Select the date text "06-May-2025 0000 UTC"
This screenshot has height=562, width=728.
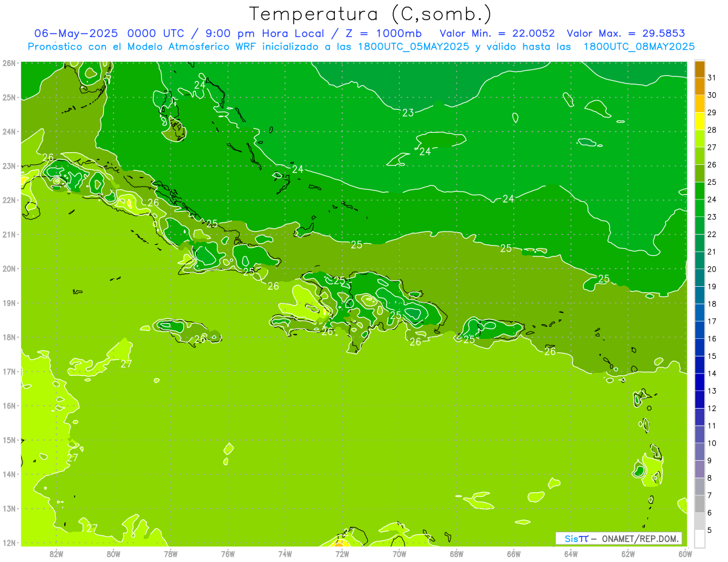pyautogui.click(x=107, y=33)
